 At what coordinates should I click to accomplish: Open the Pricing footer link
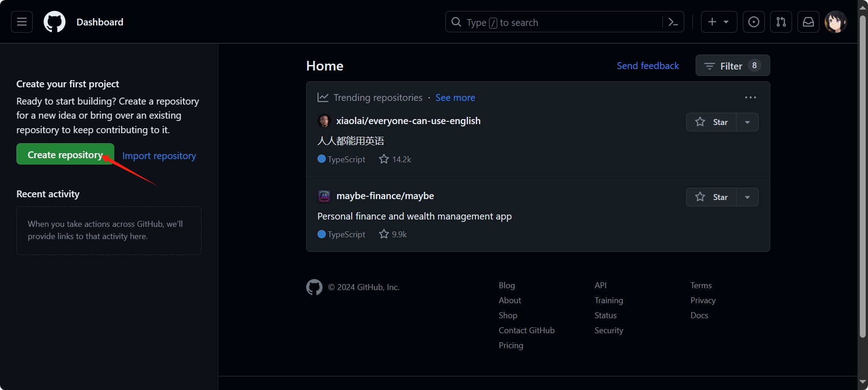(511, 345)
